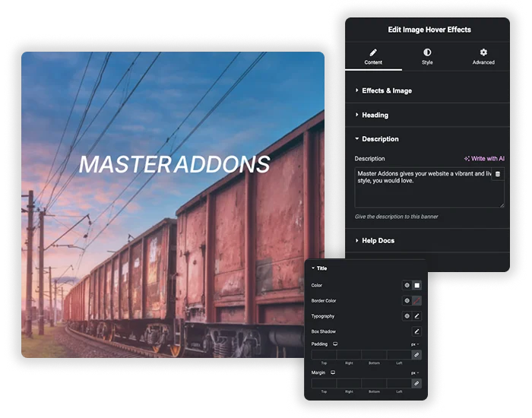
Task: Click the Margin Bottom input field
Action: tap(374, 383)
